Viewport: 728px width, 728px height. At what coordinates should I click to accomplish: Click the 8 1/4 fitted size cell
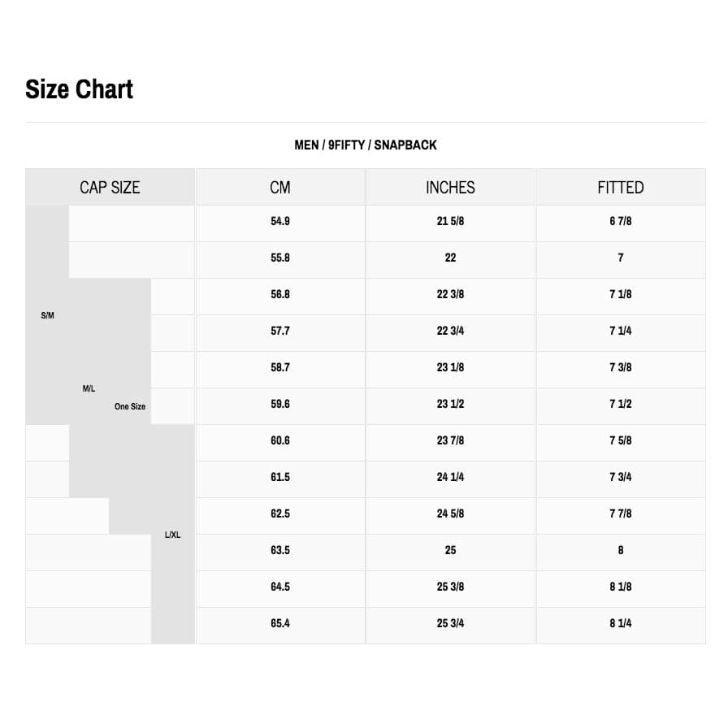pyautogui.click(x=620, y=623)
